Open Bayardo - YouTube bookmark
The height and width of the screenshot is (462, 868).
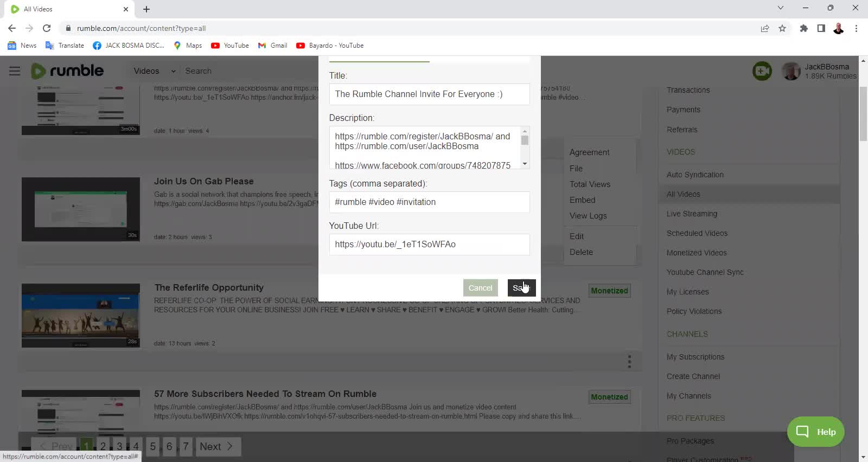(330, 46)
